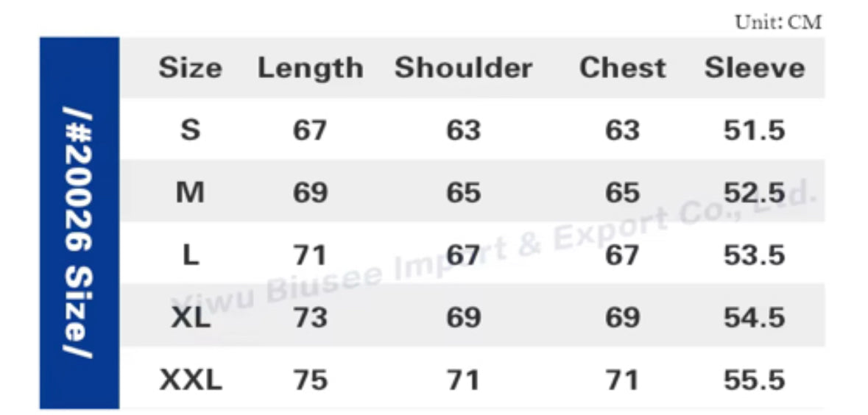Screen dimensions: 868x415
Task: Click the Length column header
Action: click(x=310, y=68)
